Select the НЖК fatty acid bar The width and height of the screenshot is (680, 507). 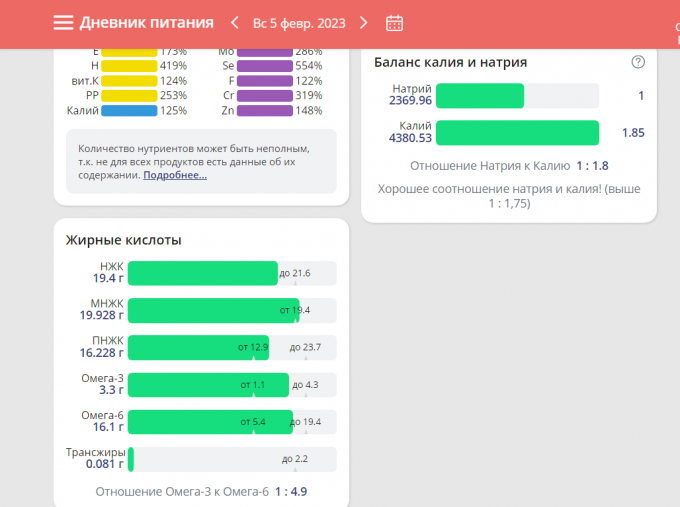[231, 273]
